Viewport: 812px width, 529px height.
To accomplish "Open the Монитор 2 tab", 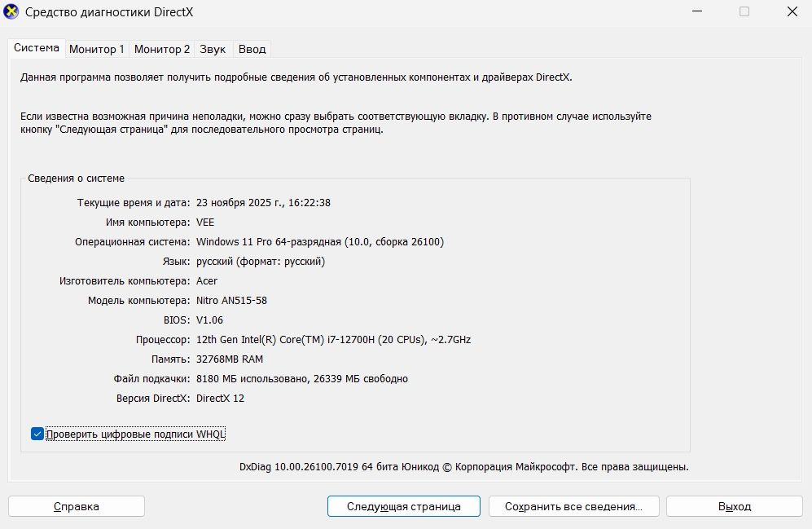I will click(x=162, y=49).
